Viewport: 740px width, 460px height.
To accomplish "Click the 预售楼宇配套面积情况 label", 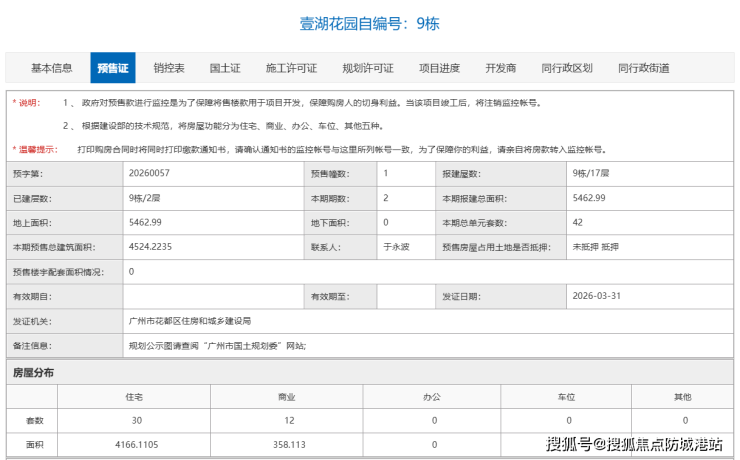I will pos(58,272).
